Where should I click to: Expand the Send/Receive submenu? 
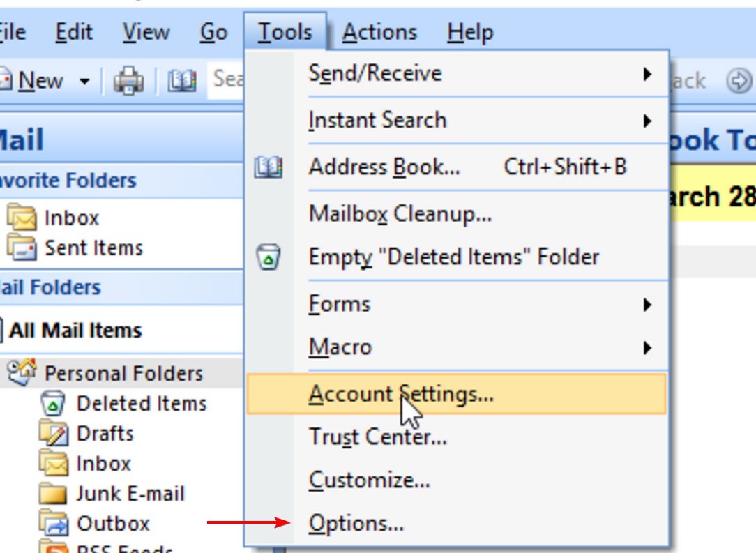coord(457,74)
